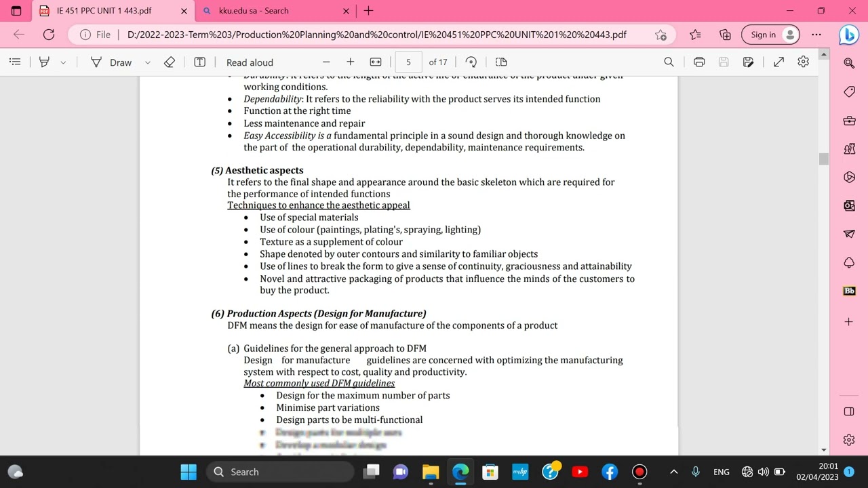Viewport: 868px width, 488px height.
Task: Open the tab actions menu icon
Action: point(16,11)
